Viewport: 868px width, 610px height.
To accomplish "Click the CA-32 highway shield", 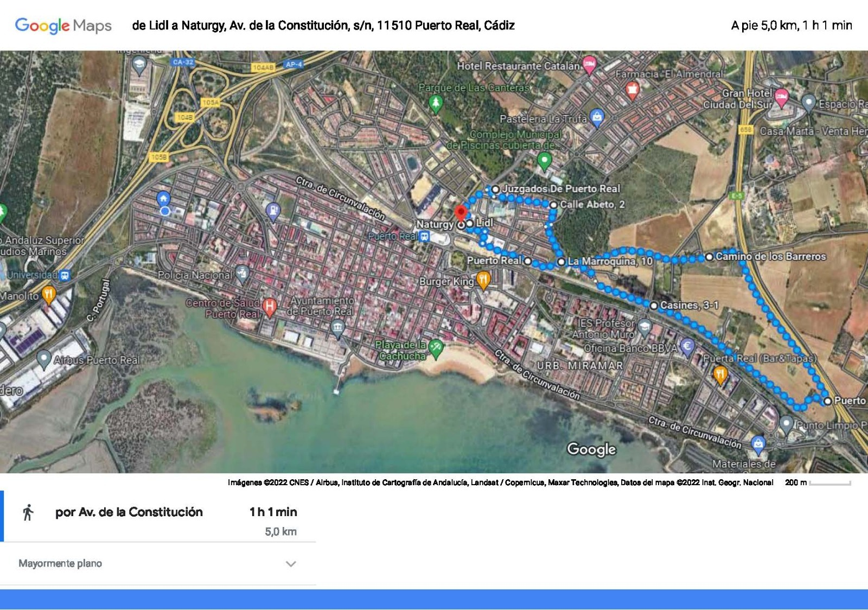I will click(183, 62).
